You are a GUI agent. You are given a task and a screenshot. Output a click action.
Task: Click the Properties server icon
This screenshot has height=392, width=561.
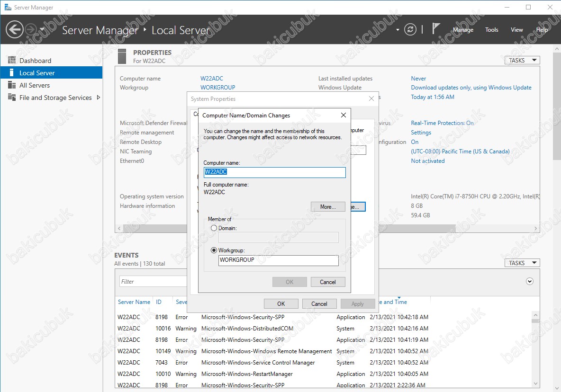[x=122, y=56]
